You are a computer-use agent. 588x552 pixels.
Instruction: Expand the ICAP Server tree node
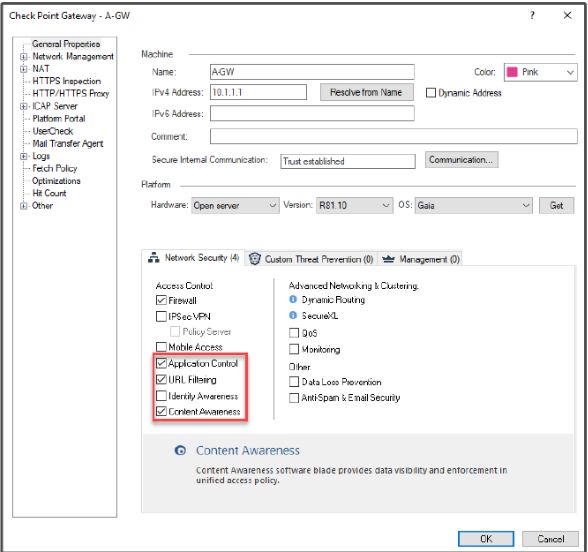(x=24, y=106)
